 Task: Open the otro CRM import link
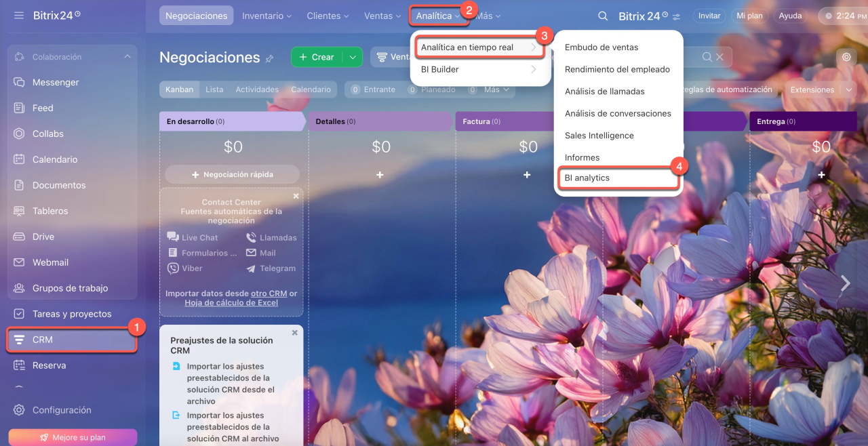coord(269,293)
